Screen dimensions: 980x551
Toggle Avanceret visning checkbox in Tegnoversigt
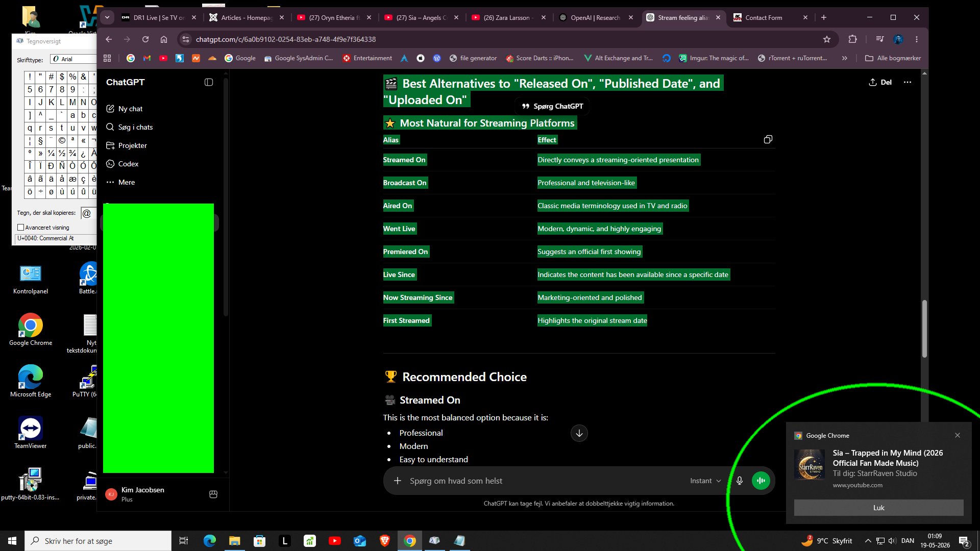tap(21, 228)
